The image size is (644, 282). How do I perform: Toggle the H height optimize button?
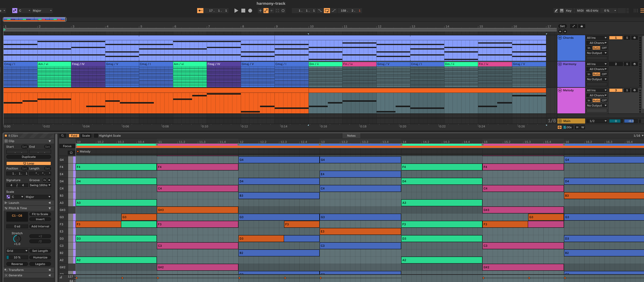[577, 127]
